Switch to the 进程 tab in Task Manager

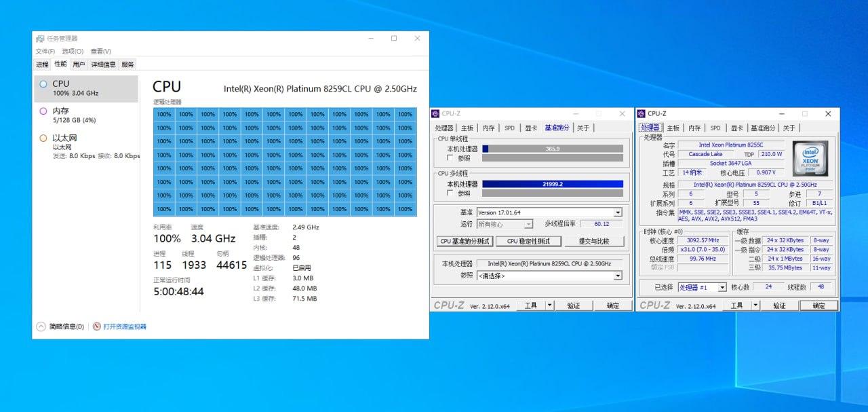[42, 64]
